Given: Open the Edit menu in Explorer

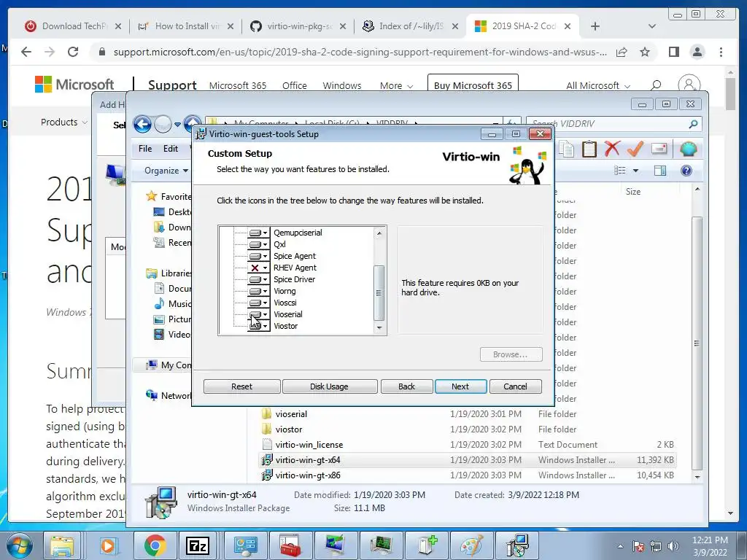Looking at the screenshot, I should tap(170, 149).
